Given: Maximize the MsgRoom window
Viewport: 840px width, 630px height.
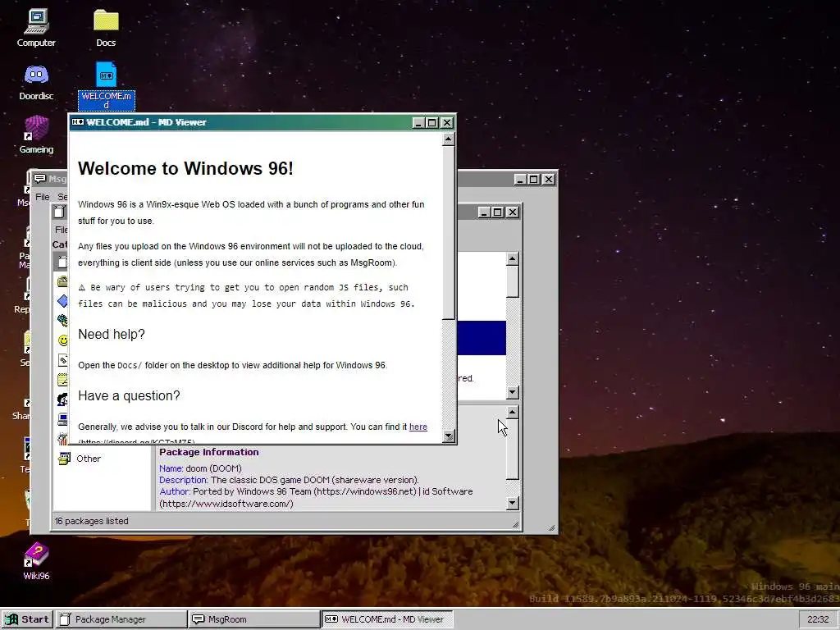Looking at the screenshot, I should point(533,180).
